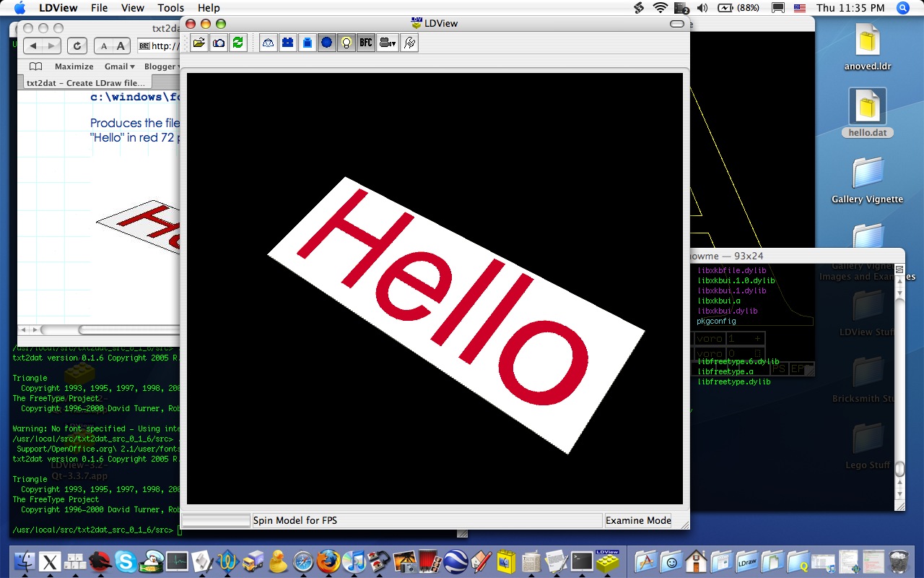Screen dimensions: 924x578
Task: Open LDView preferences with the wrench icon
Action: [409, 43]
